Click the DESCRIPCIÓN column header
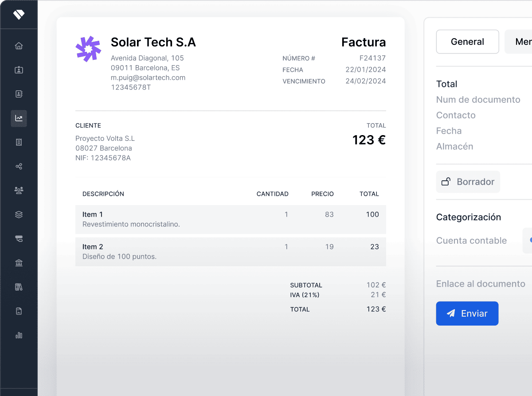Screen dimensions: 532x396 [103, 194]
